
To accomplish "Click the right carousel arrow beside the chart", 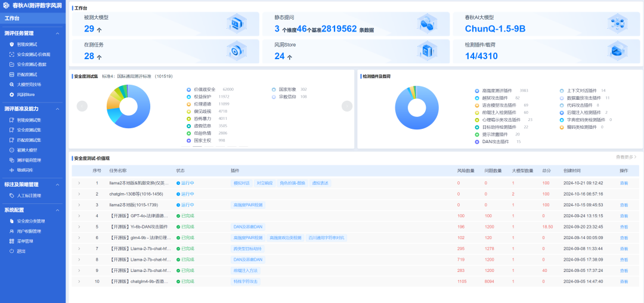I will click(346, 106).
